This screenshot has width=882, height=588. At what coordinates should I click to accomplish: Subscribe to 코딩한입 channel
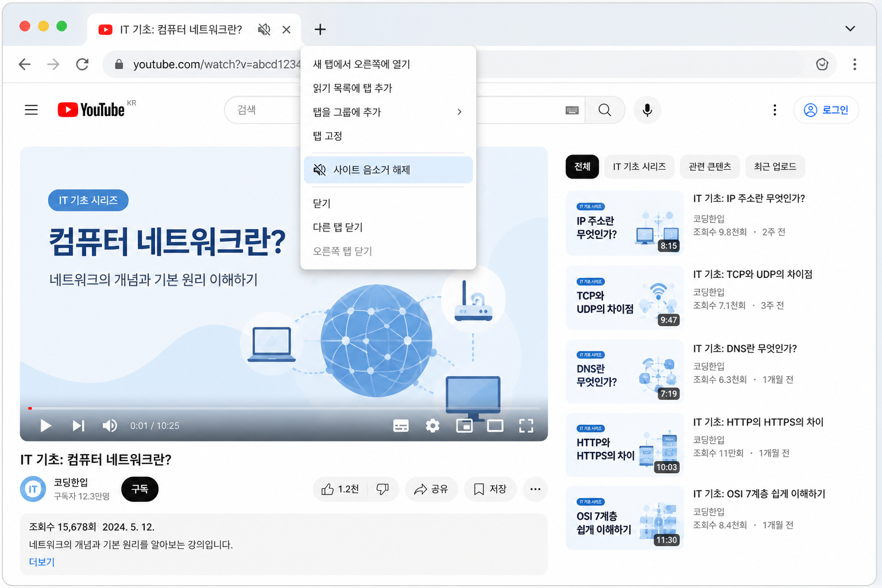[140, 489]
